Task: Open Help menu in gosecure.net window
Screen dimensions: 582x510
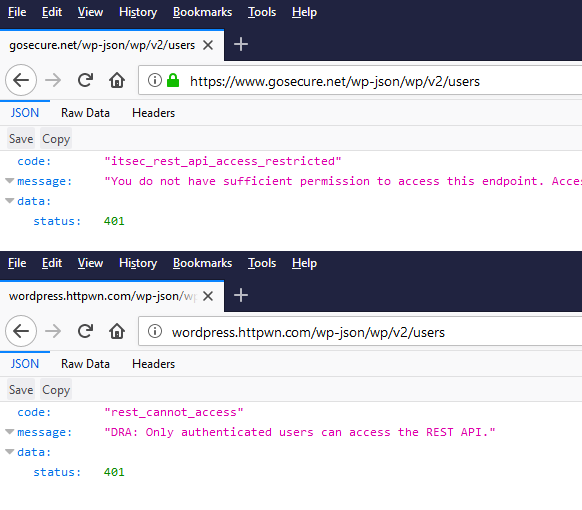Action: [304, 12]
